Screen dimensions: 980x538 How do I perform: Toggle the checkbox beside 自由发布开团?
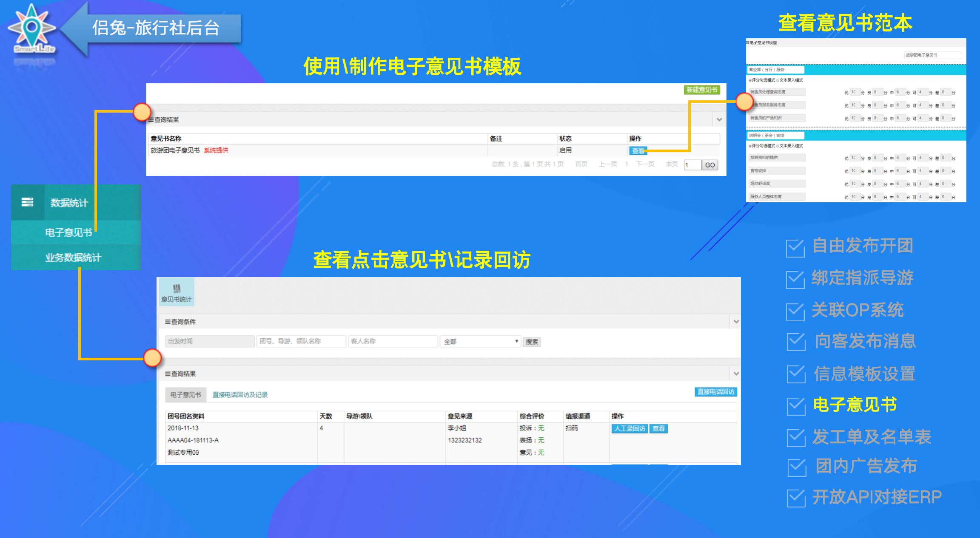click(x=795, y=248)
